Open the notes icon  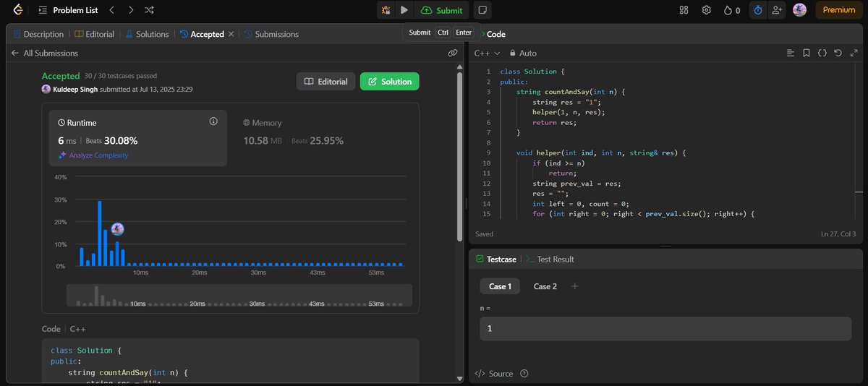click(482, 10)
